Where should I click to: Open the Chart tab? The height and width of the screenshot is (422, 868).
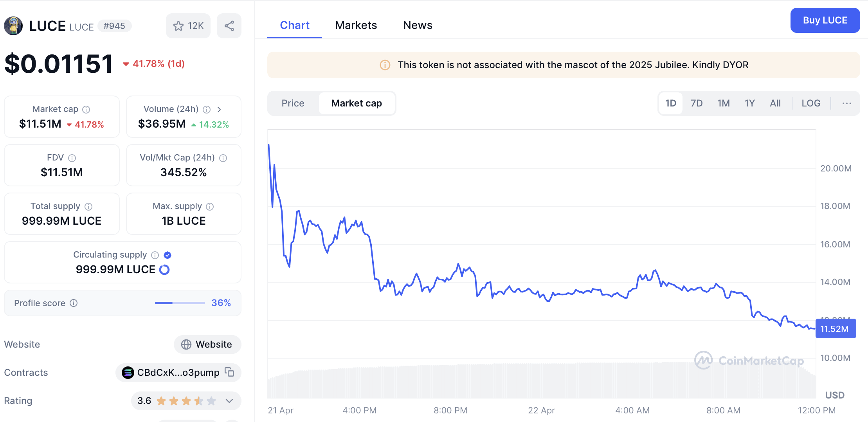pyautogui.click(x=295, y=25)
